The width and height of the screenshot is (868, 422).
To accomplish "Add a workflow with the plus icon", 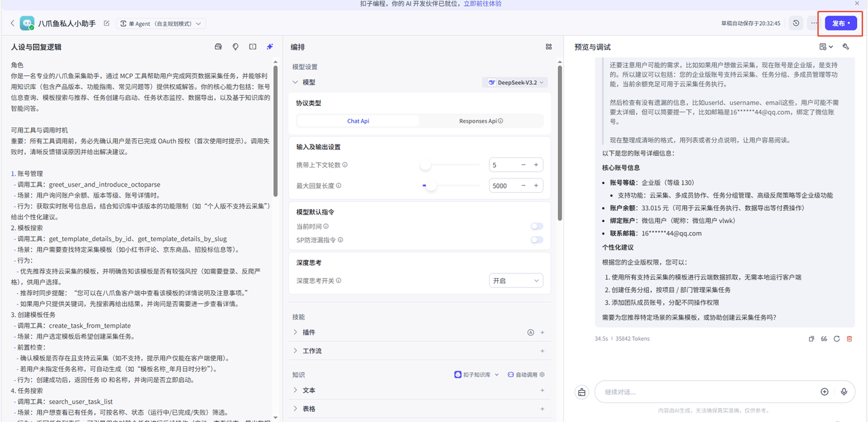I will [542, 351].
